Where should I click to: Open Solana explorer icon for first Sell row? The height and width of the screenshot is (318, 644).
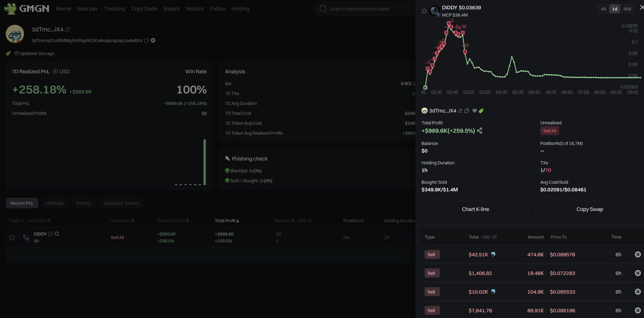[637, 254]
